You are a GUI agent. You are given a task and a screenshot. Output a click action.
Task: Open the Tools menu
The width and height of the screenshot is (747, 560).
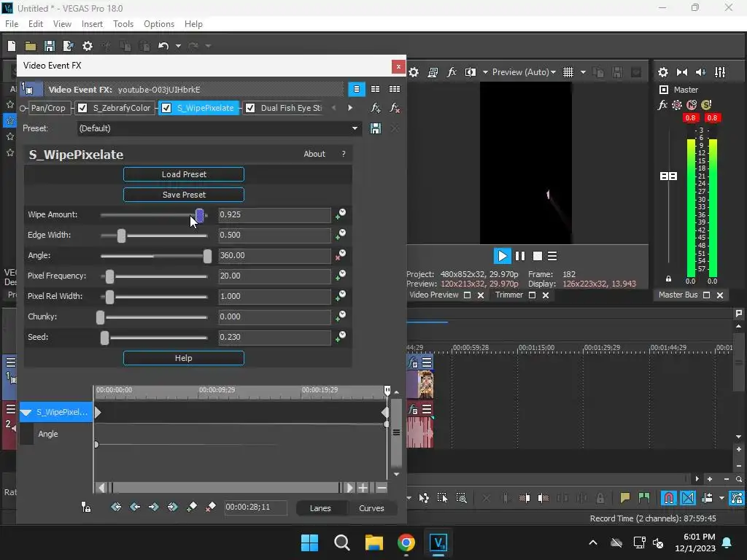[x=123, y=24]
